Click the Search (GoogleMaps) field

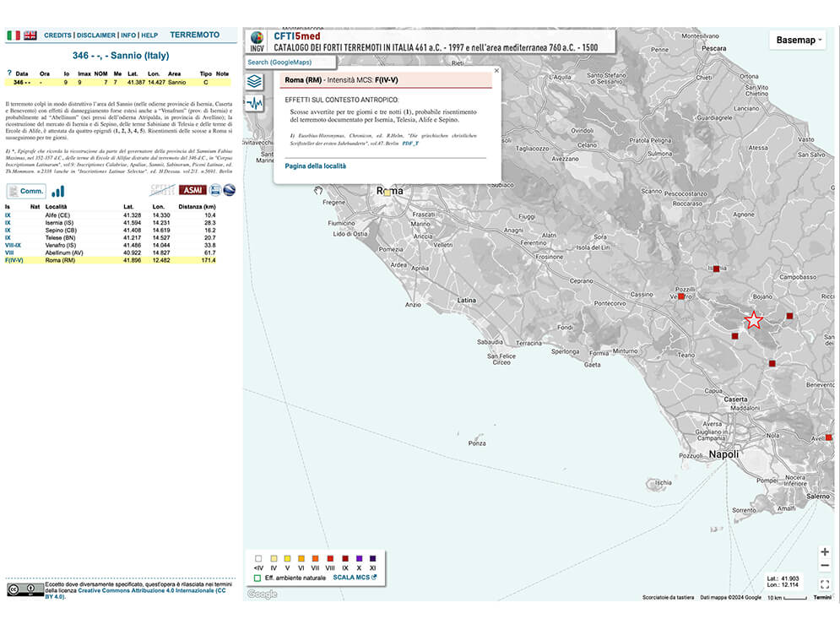(x=291, y=62)
